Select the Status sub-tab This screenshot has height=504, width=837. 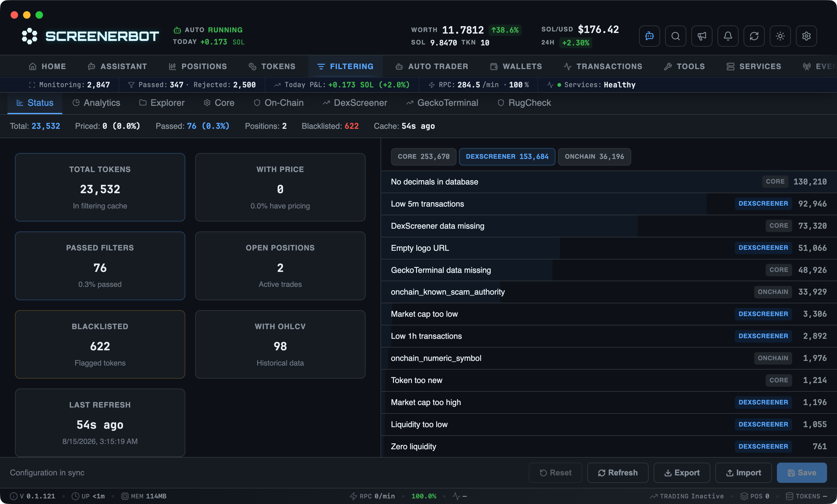(35, 103)
